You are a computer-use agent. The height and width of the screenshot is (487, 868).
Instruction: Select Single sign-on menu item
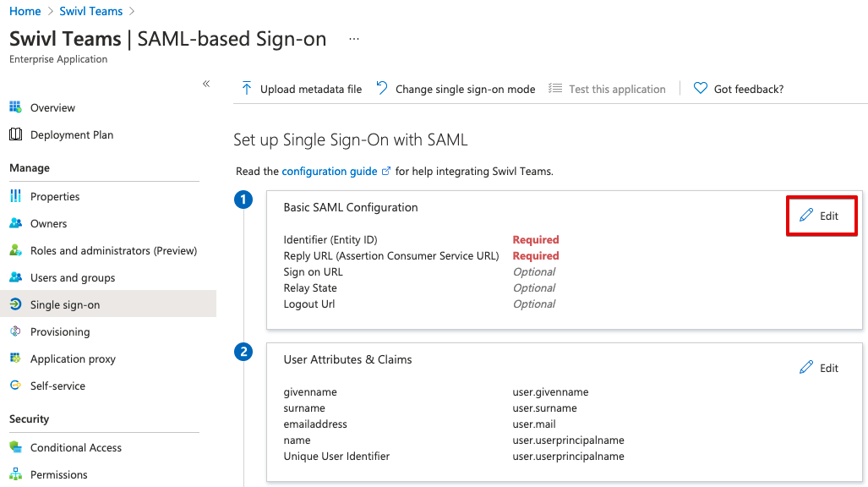click(108, 304)
